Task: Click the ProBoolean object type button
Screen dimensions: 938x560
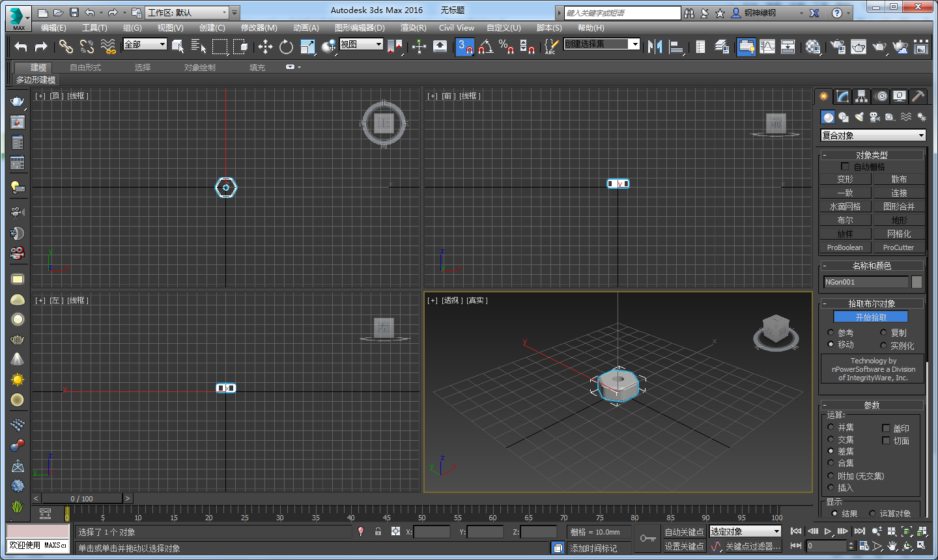Action: point(845,247)
